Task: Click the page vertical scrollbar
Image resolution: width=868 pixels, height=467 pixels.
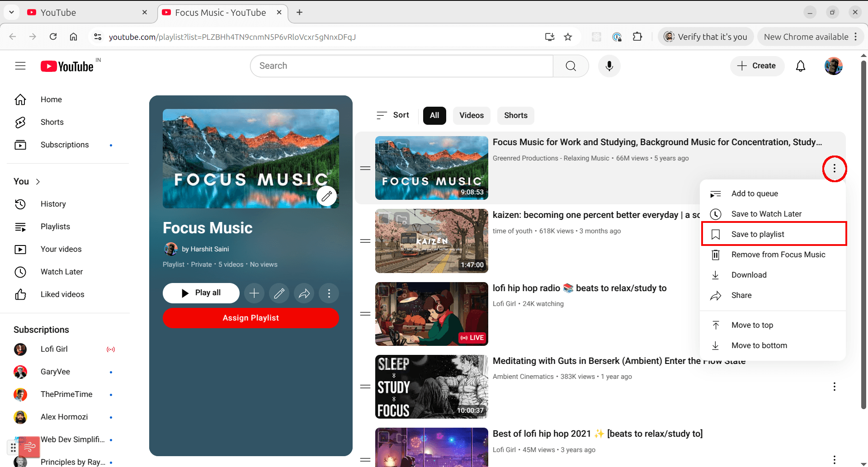Action: point(863,235)
